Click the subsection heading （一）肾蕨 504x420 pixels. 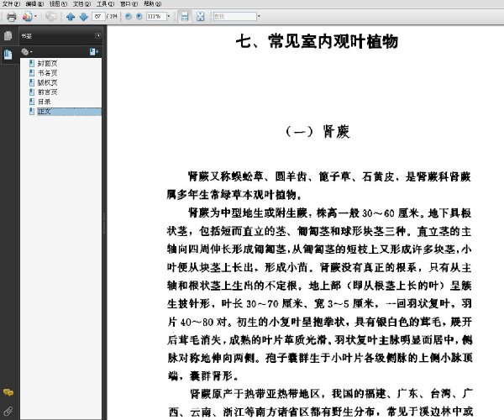318,131
